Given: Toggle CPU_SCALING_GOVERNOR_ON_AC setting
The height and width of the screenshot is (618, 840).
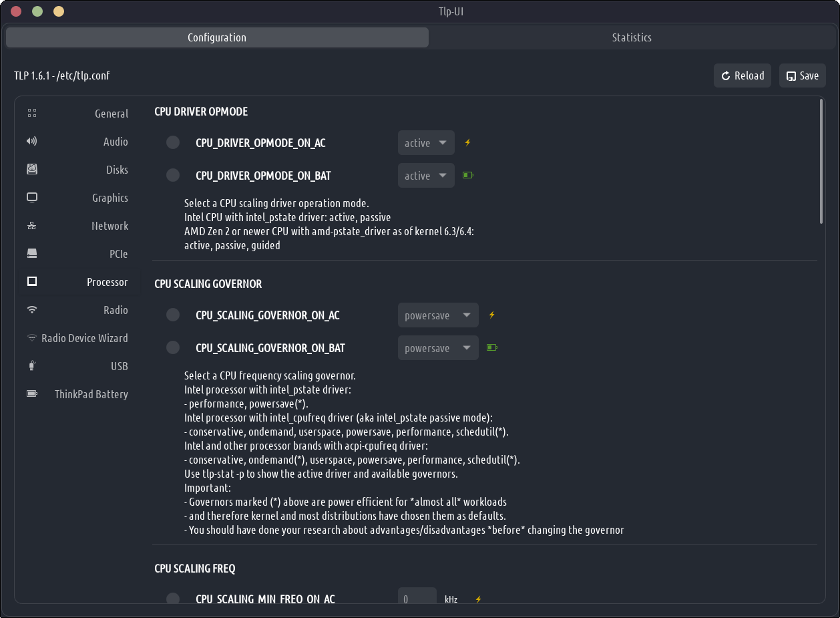Looking at the screenshot, I should (x=173, y=315).
